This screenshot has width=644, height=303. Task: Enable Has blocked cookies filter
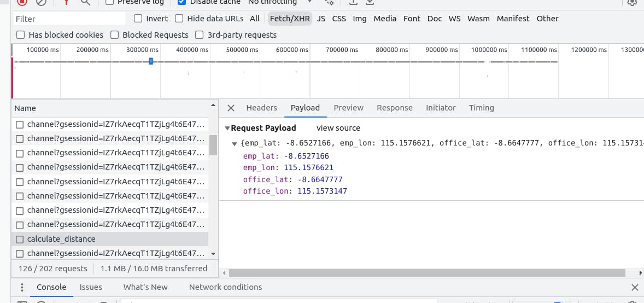pos(21,35)
